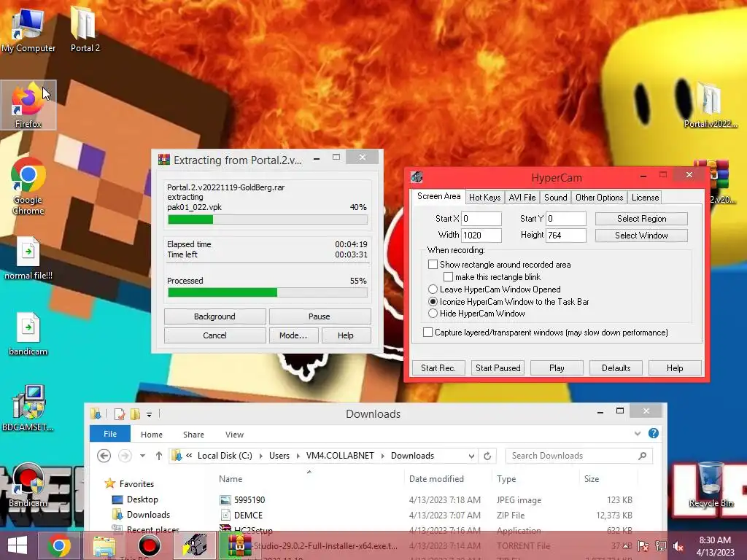Image resolution: width=747 pixels, height=560 pixels.
Task: Click the Downloads window help icon
Action: [x=653, y=433]
